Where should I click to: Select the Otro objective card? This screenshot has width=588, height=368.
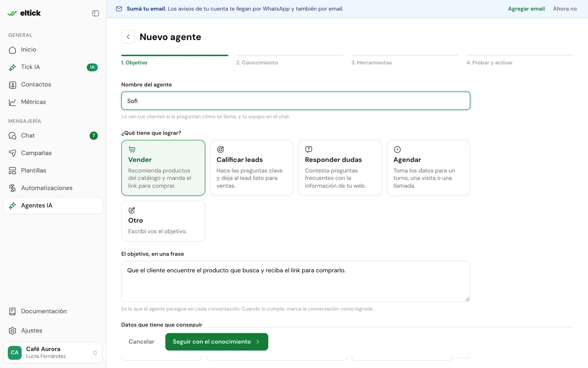[x=163, y=221]
